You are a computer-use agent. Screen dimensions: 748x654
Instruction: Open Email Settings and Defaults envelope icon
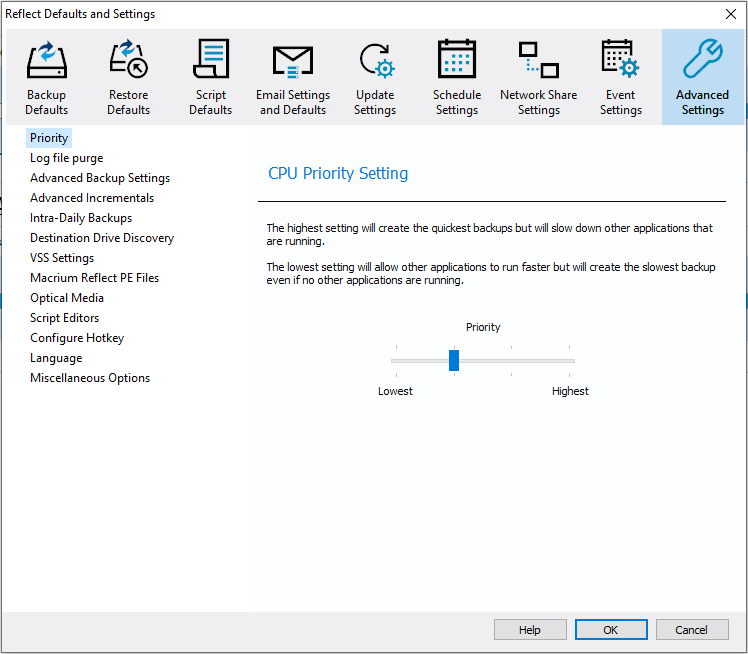(x=292, y=62)
